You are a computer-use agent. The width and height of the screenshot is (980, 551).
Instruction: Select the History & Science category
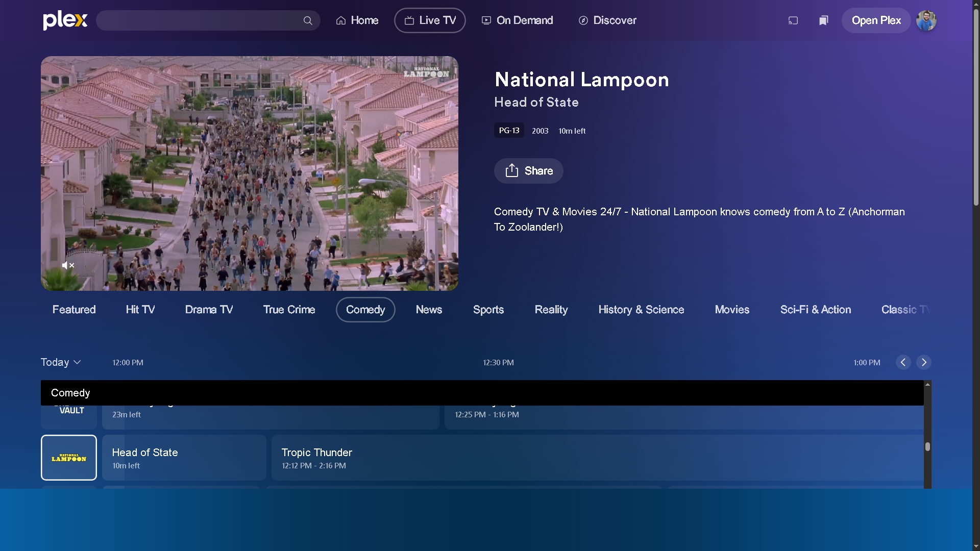tap(641, 310)
